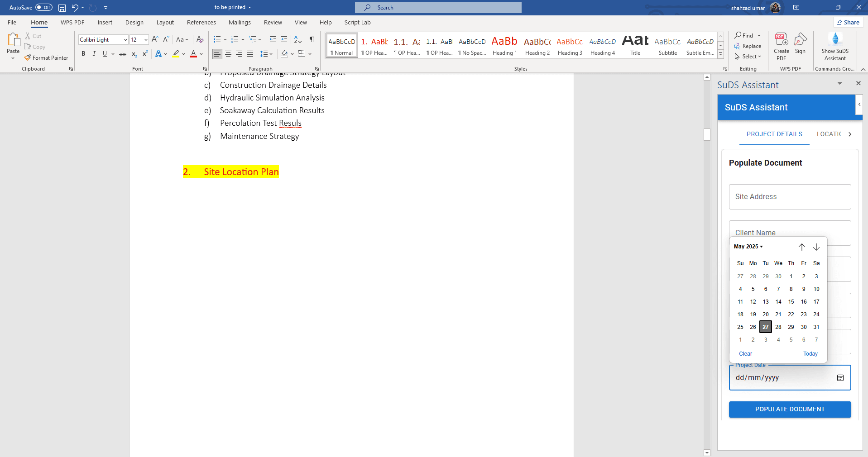868x457 pixels.
Task: Apply red font color
Action: [193, 54]
